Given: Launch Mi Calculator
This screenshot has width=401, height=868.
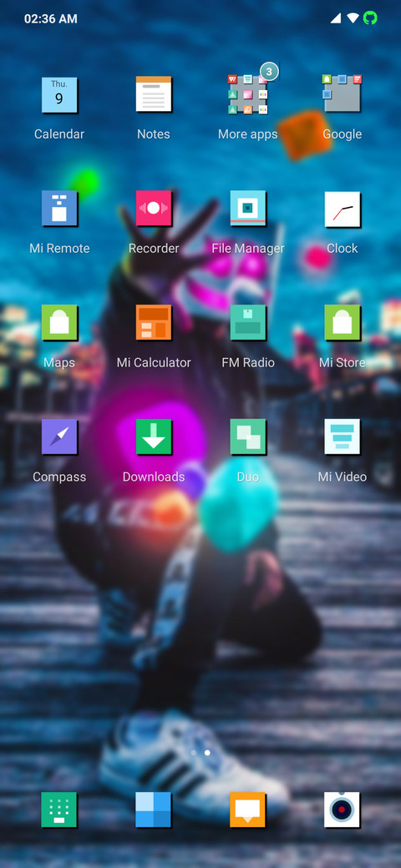Looking at the screenshot, I should point(154,323).
